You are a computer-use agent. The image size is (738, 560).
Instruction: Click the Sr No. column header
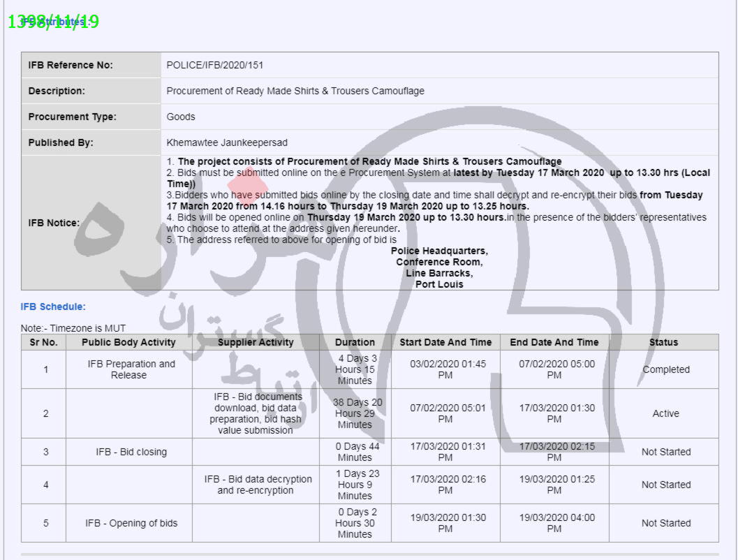tap(43, 342)
